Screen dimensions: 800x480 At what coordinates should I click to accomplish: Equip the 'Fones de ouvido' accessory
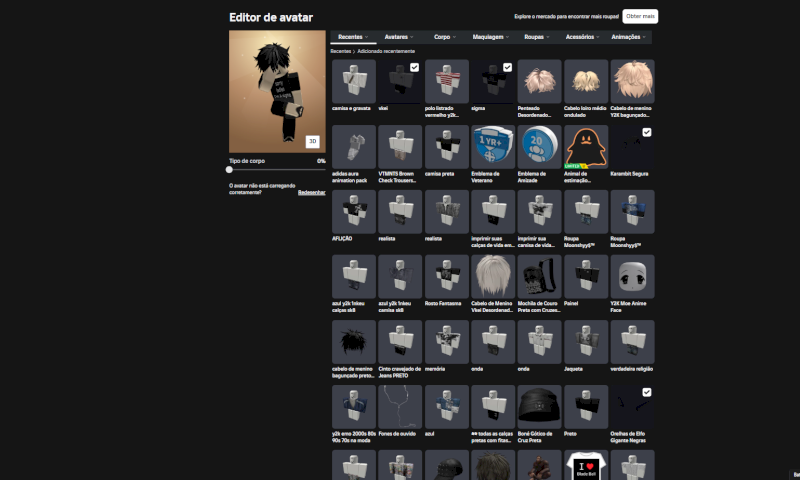pos(400,407)
